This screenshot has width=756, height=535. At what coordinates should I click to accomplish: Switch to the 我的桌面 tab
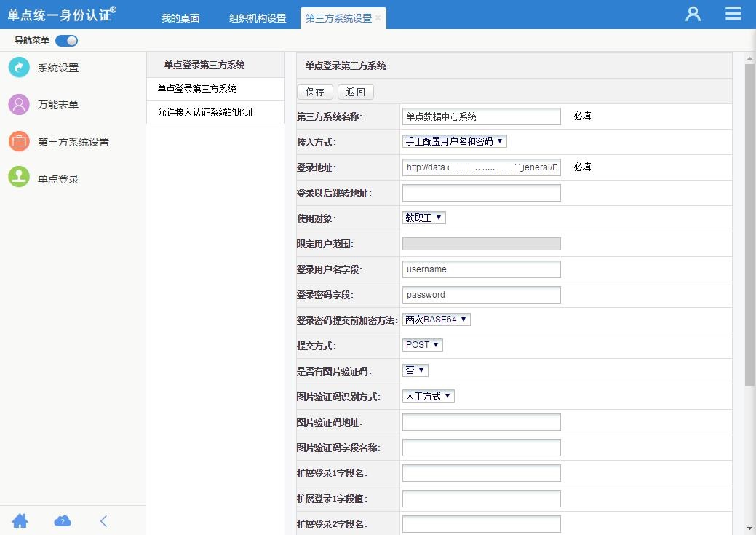pyautogui.click(x=180, y=18)
